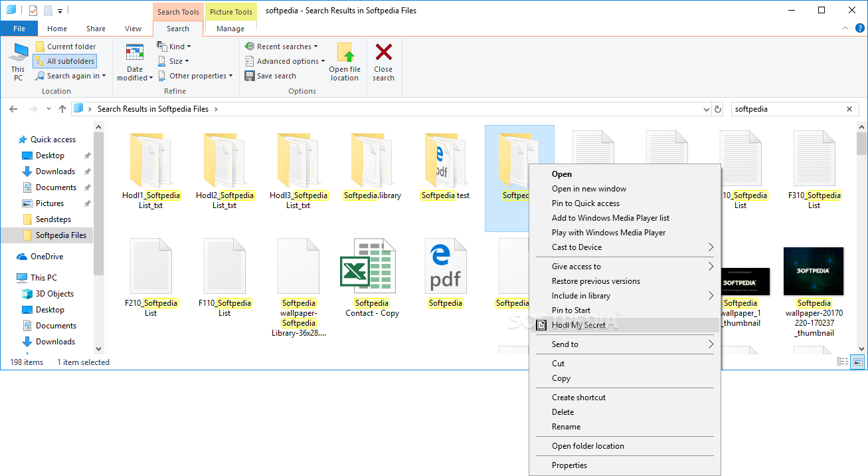Select Softpedia Files in sidebar
Screen dimensions: 868x476
tap(60, 235)
